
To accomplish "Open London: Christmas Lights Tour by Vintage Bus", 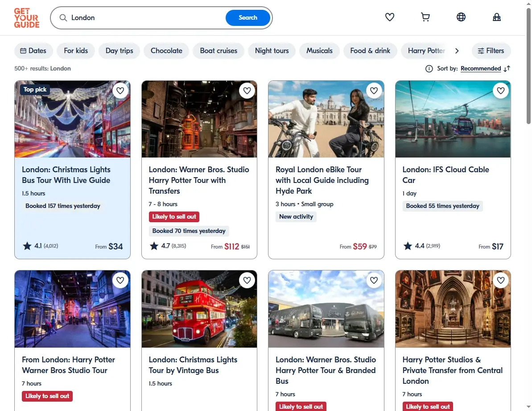I will tap(193, 365).
